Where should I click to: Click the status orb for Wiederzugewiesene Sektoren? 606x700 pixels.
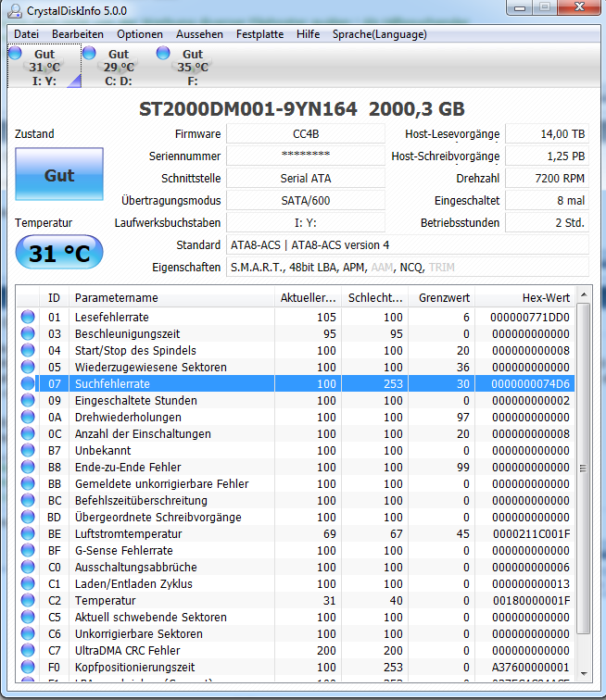point(28,367)
